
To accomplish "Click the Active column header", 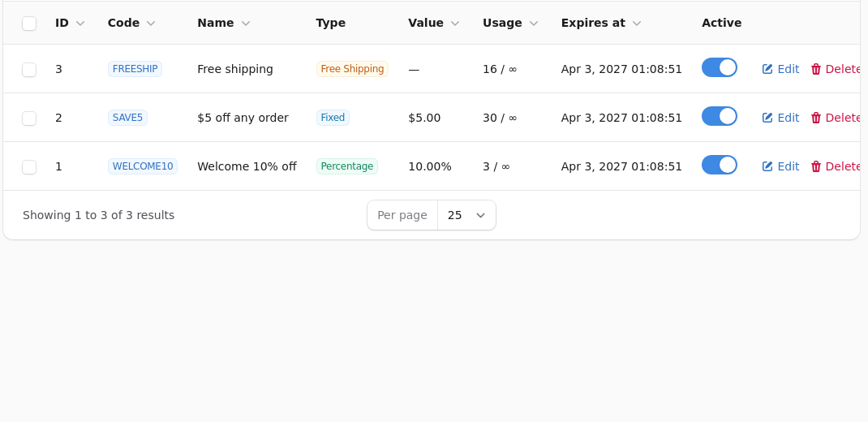I will tap(721, 24).
